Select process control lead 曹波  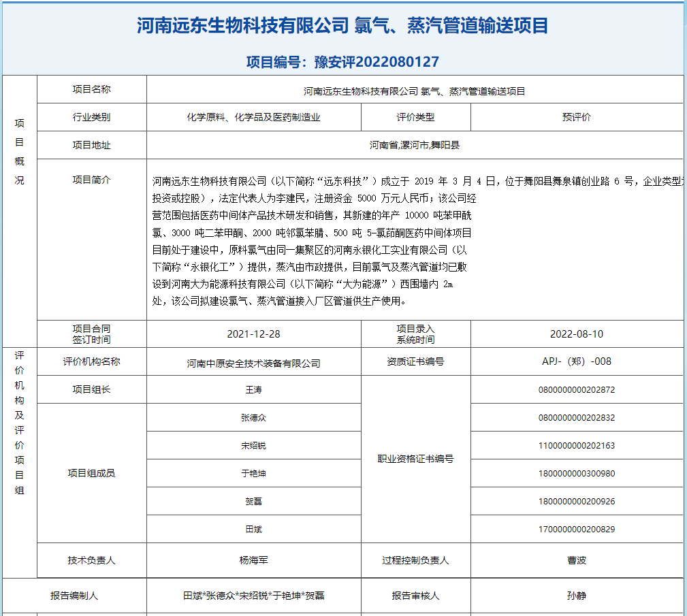(x=577, y=560)
